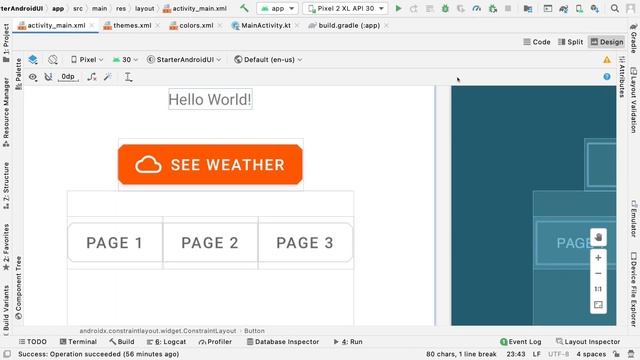The width and height of the screenshot is (640, 360).
Task: Close the themes.xml tab
Action: tap(158, 25)
